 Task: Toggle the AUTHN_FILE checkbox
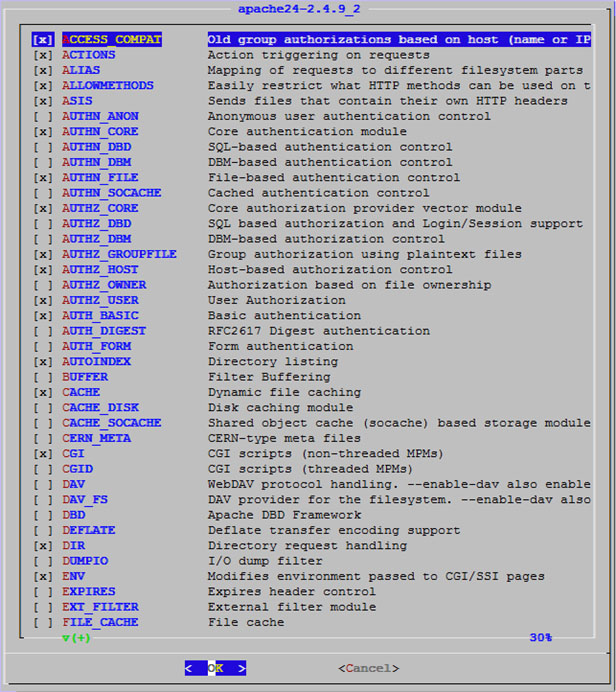pyautogui.click(x=43, y=178)
